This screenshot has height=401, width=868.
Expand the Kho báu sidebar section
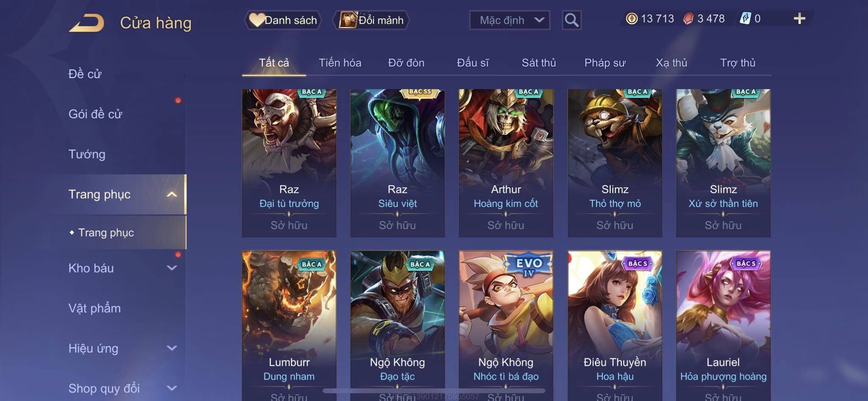click(172, 268)
